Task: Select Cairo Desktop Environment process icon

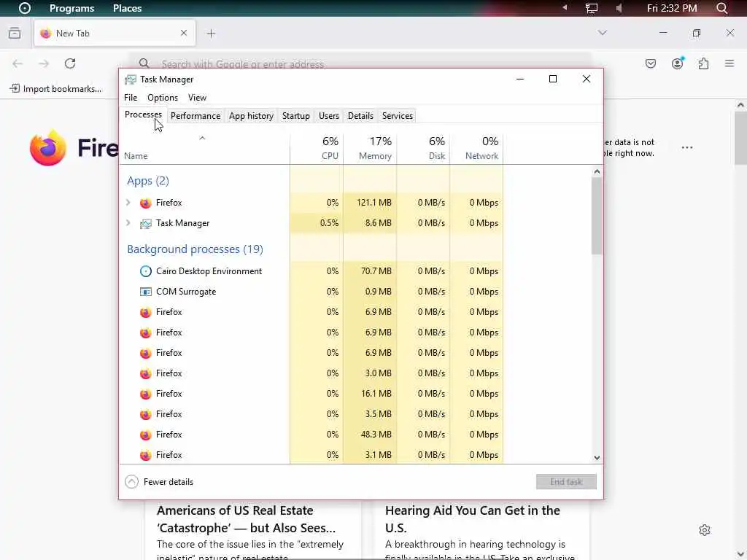Action: pos(145,271)
